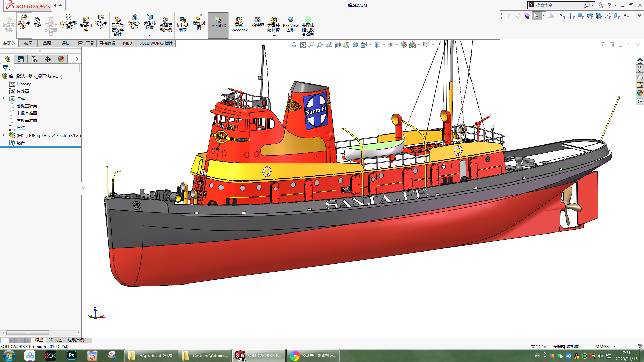Click 装配体随机改变颜色 random color tool

point(308,26)
